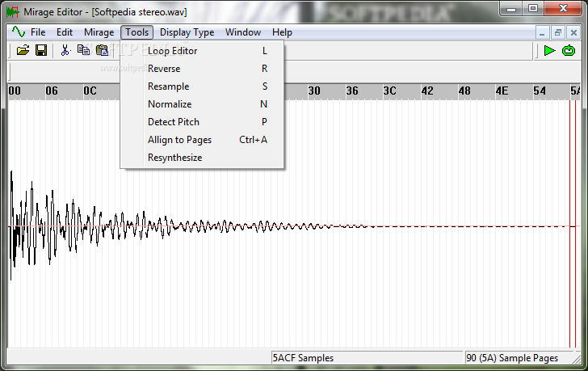The width and height of the screenshot is (588, 371).
Task: Click the Mirage Editor title bar icon
Action: [12, 12]
